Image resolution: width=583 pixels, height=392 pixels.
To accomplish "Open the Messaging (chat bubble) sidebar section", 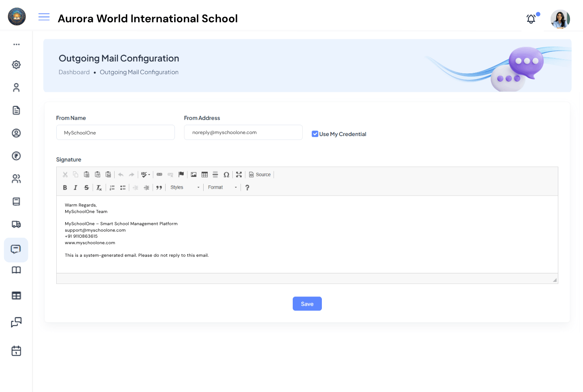I will coord(16,250).
